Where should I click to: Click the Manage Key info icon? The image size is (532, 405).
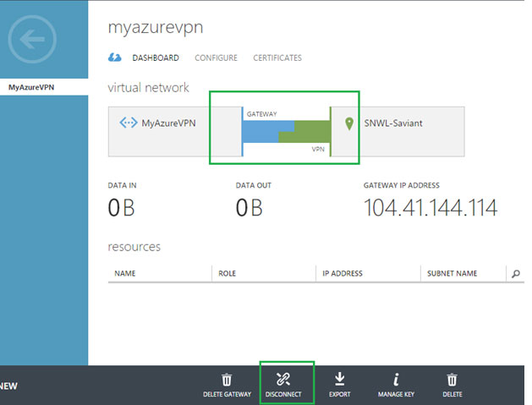396,380
